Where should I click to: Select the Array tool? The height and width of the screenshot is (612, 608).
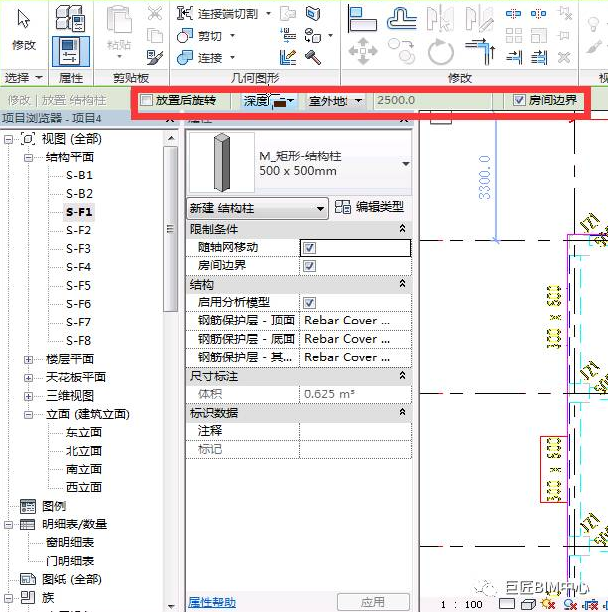[x=514, y=36]
